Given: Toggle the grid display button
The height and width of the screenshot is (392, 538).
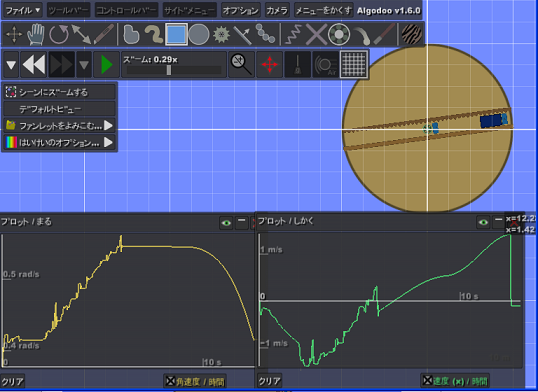Looking at the screenshot, I should [354, 64].
